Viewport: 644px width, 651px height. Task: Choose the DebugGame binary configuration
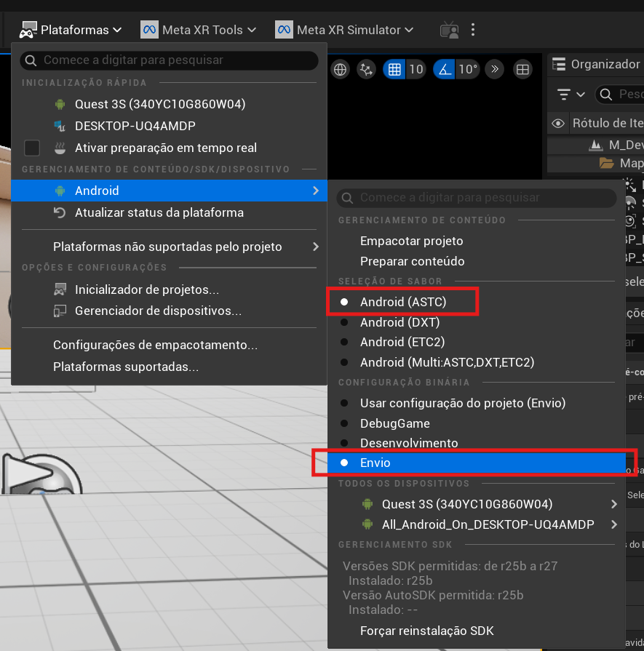click(394, 423)
